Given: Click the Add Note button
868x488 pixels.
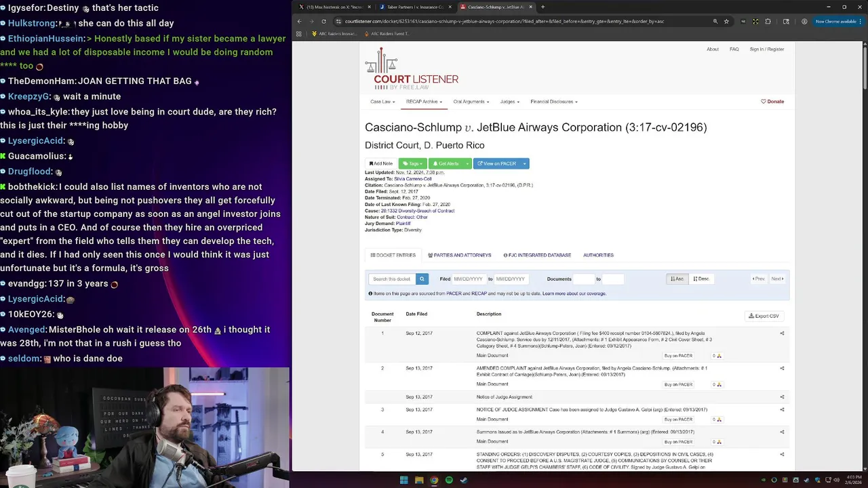Looking at the screenshot, I should [381, 163].
